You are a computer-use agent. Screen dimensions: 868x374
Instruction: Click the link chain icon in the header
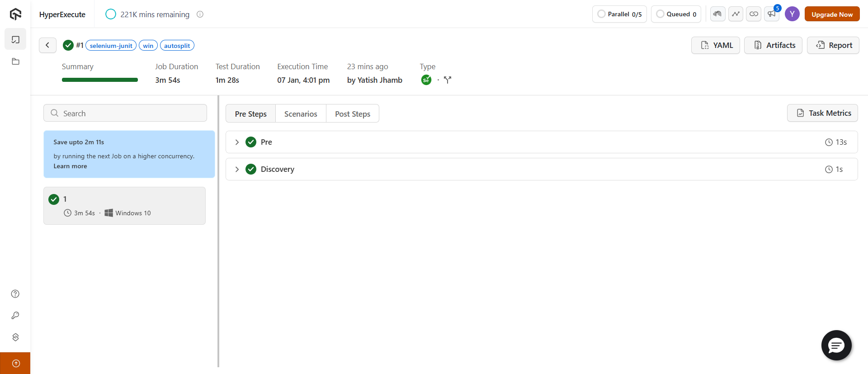tap(754, 14)
